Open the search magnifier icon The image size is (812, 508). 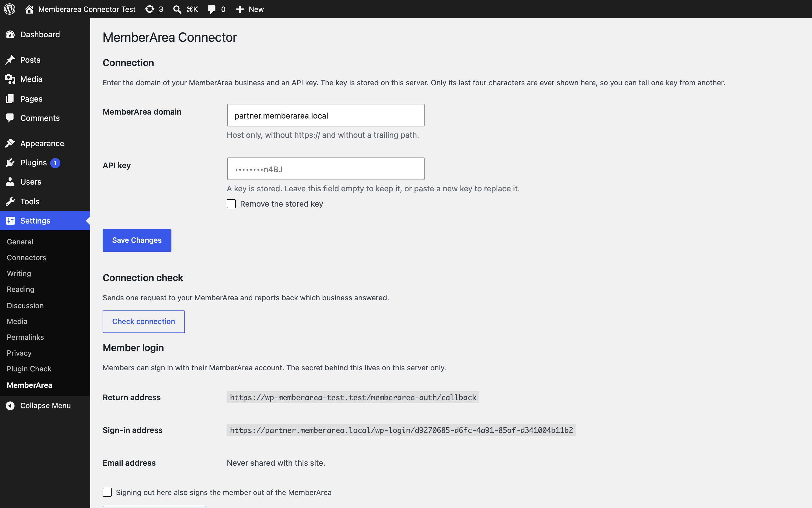coord(177,9)
